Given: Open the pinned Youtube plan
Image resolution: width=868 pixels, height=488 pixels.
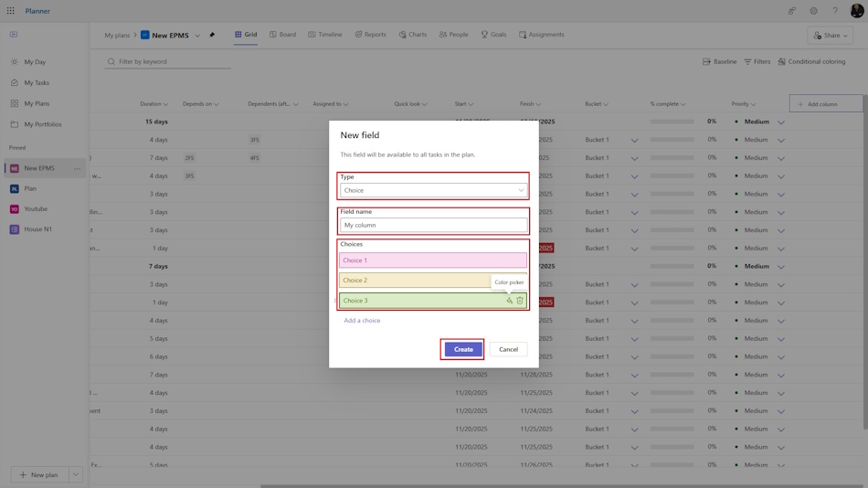Looking at the screenshot, I should coord(36,209).
